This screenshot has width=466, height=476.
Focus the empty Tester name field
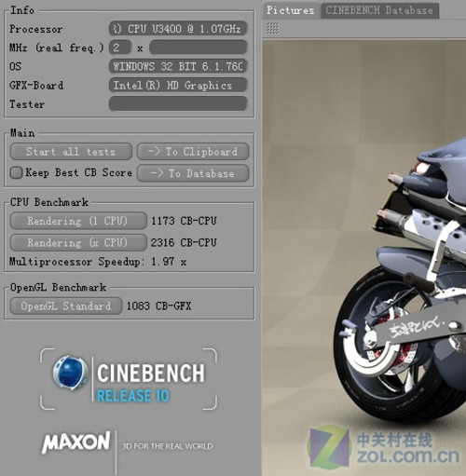point(178,103)
